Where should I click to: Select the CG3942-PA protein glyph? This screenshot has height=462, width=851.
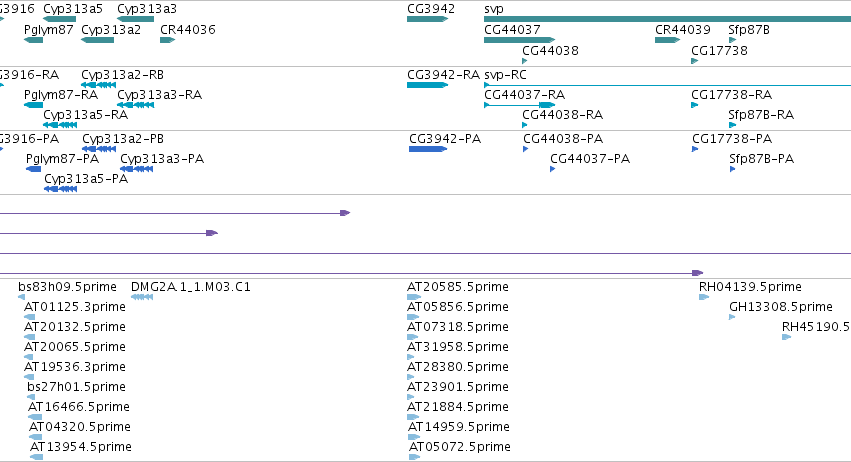pos(428,149)
